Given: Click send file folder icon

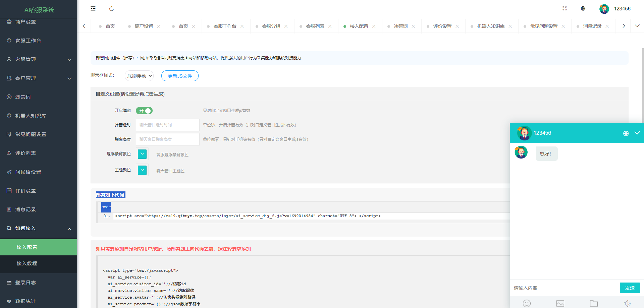Looking at the screenshot, I should point(594,303).
